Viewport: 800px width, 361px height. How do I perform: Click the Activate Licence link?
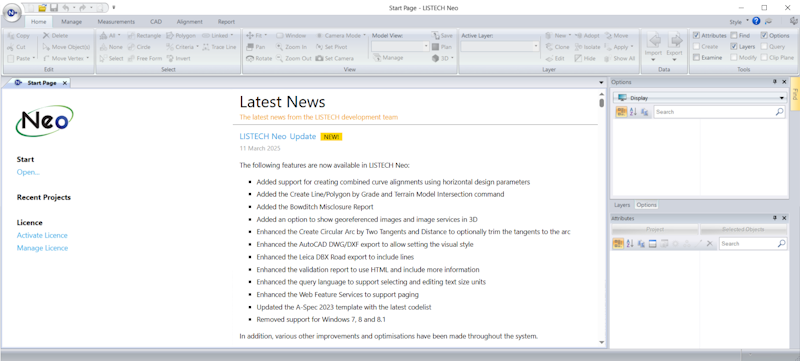click(42, 236)
